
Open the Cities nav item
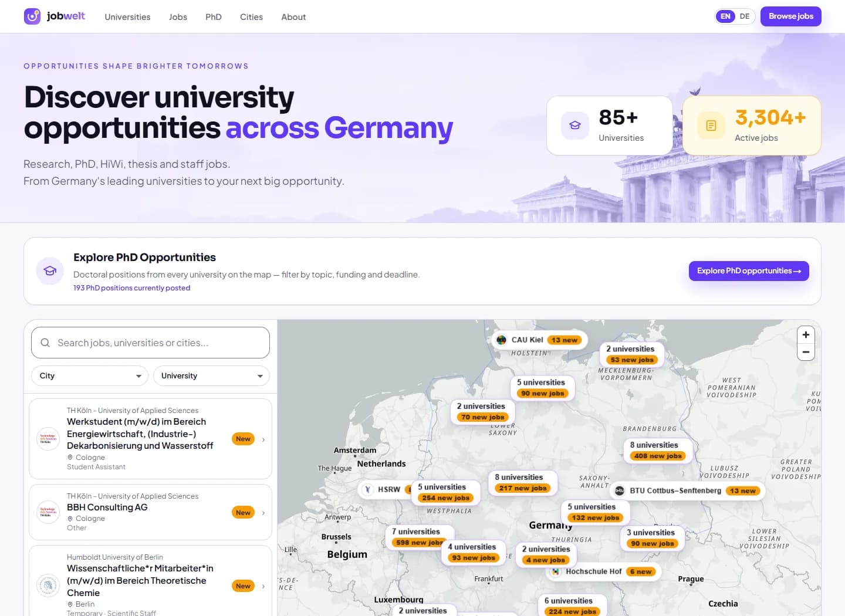pyautogui.click(x=251, y=17)
